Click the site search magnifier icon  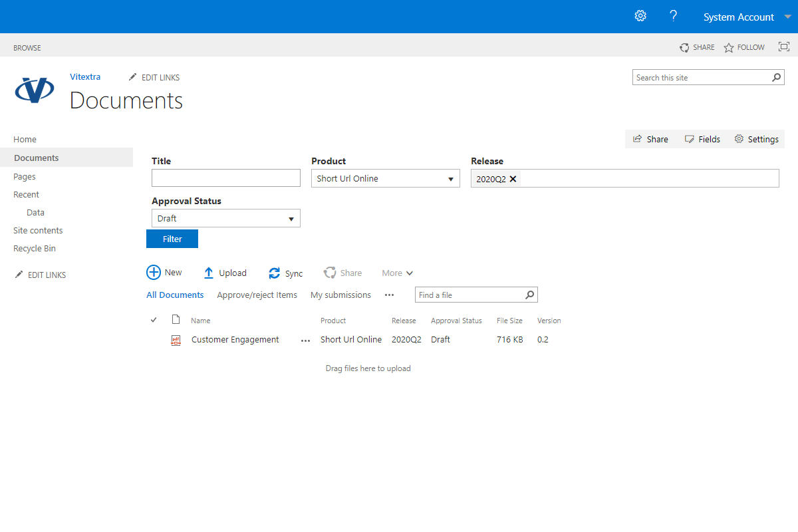[777, 78]
